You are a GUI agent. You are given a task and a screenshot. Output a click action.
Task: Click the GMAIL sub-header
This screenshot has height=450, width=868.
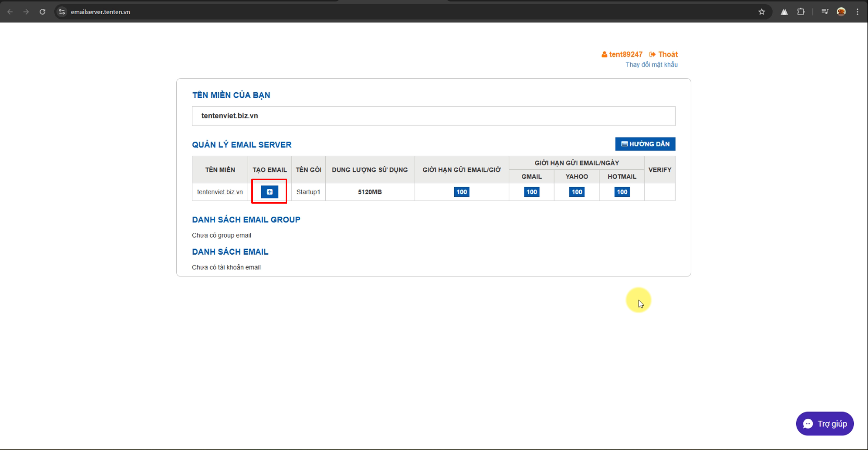(532, 177)
